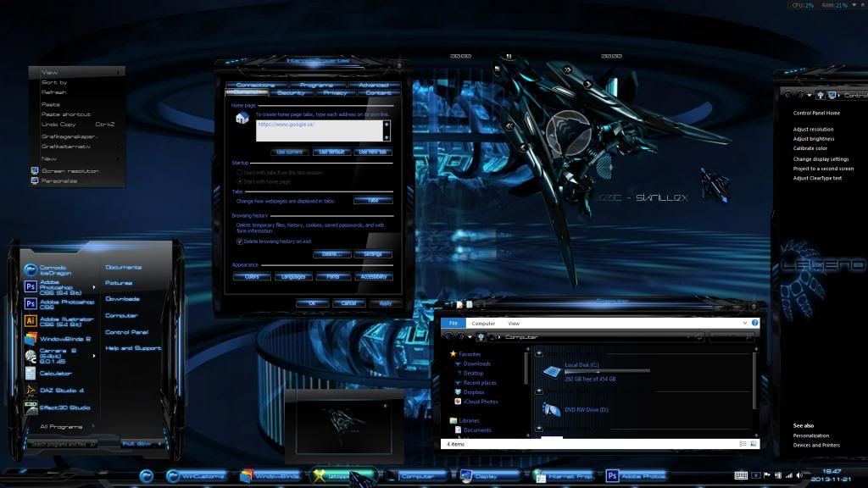This screenshot has height=488, width=868.
Task: Open WindowBlinds 8 from the Start menu
Action: pyautogui.click(x=58, y=339)
